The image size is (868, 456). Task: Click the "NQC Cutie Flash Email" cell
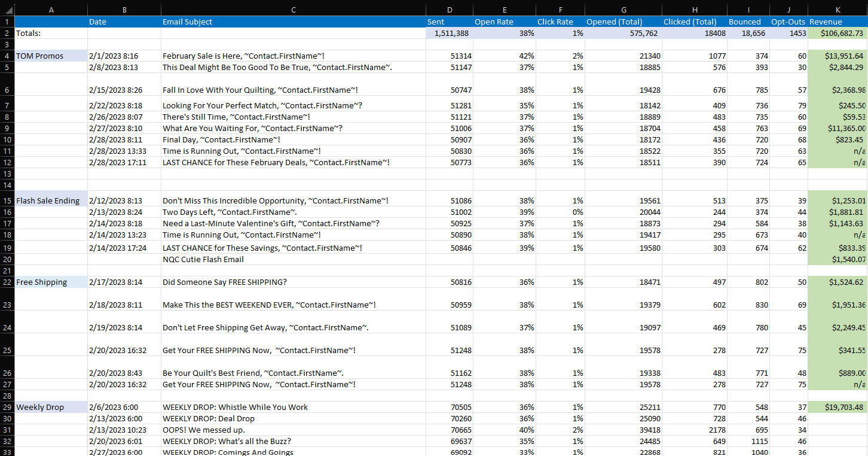coord(293,259)
